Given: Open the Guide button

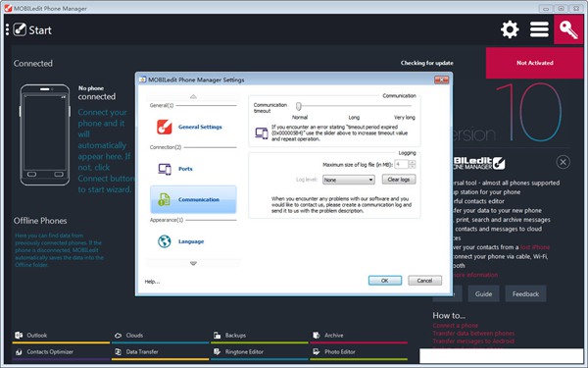Looking at the screenshot, I should [x=483, y=294].
